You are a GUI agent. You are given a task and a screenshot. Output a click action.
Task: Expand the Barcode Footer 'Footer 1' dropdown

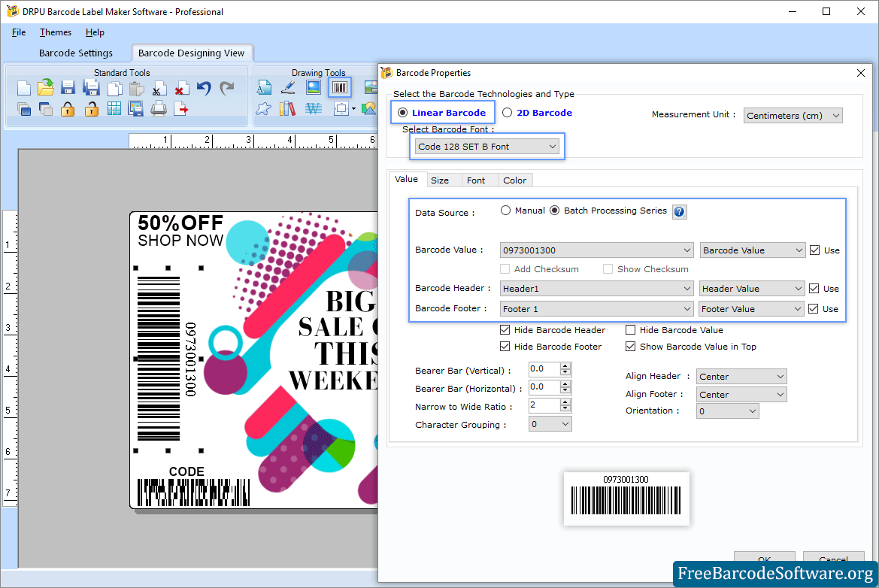[x=596, y=309]
